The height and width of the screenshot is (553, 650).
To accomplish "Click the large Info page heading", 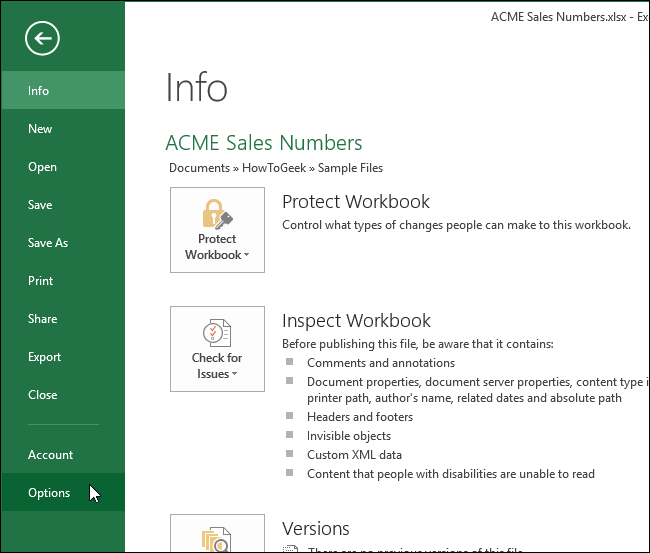I will click(x=196, y=87).
